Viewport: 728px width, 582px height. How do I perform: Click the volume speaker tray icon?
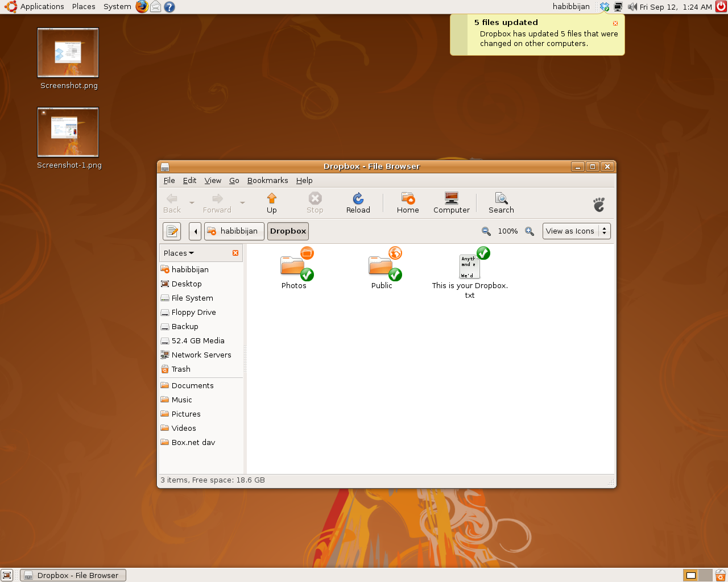pyautogui.click(x=632, y=7)
